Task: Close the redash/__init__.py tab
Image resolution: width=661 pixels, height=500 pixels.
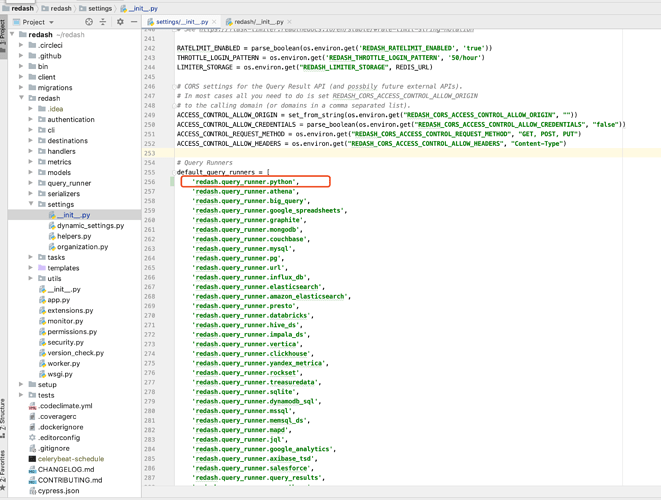Action: [289, 22]
